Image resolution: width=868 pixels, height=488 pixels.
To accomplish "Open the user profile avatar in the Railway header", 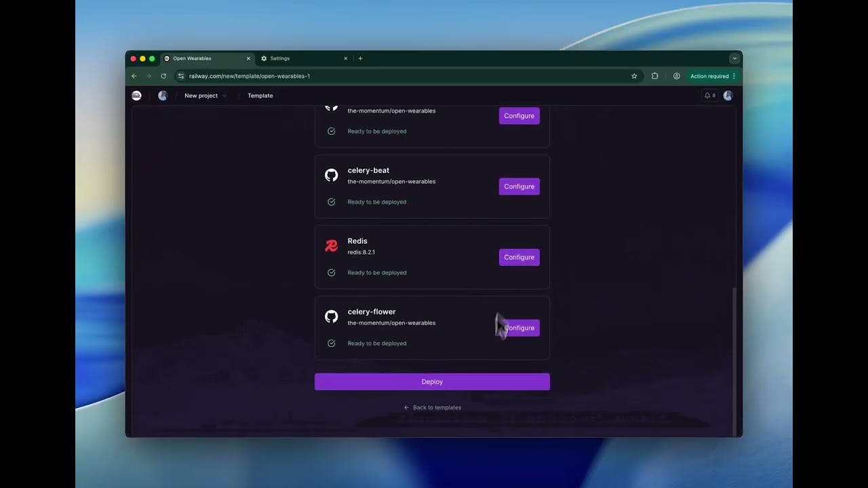I will pos(728,96).
